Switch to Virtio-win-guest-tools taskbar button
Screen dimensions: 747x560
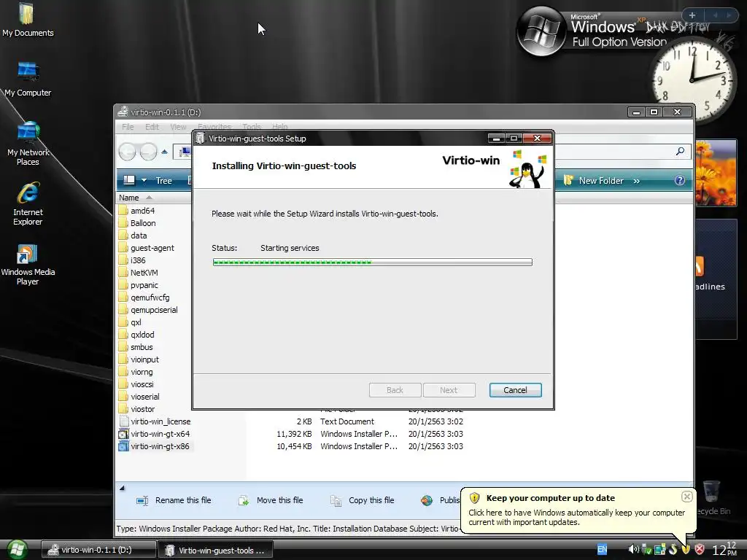point(215,550)
